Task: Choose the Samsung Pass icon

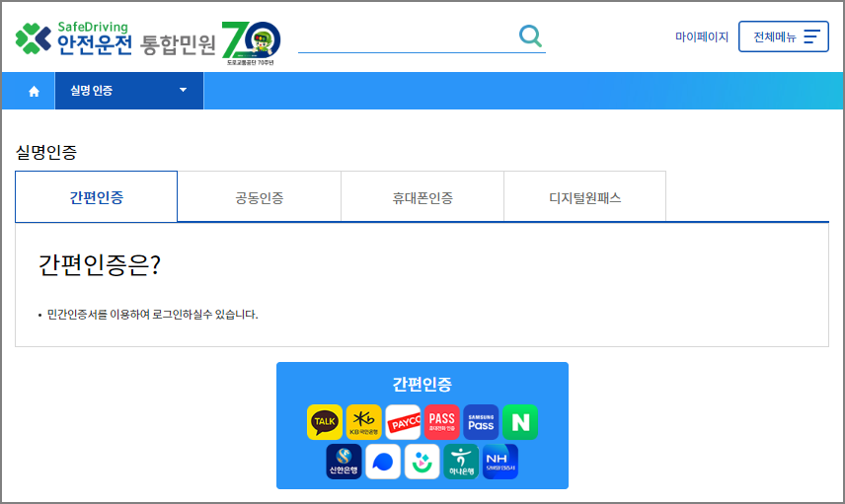Action: (x=482, y=422)
